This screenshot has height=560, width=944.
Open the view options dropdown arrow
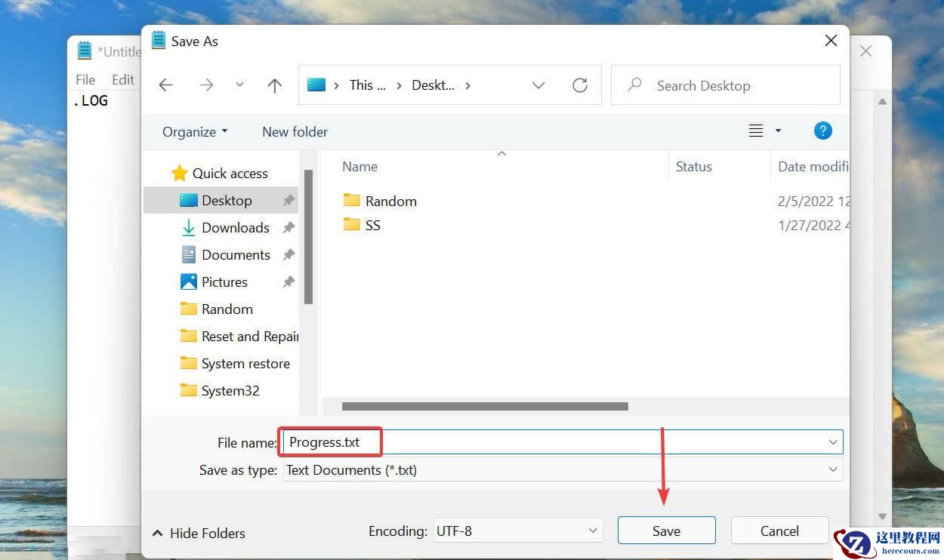(x=779, y=131)
